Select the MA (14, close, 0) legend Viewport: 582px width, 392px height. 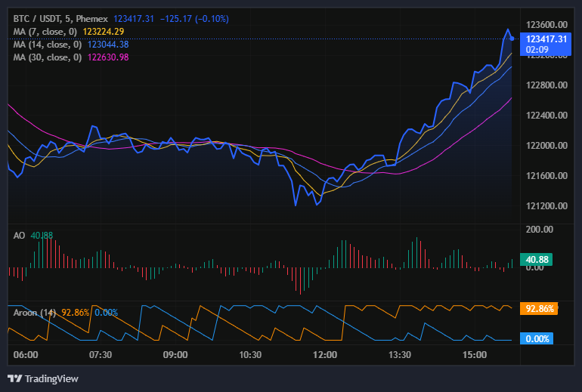(48, 45)
